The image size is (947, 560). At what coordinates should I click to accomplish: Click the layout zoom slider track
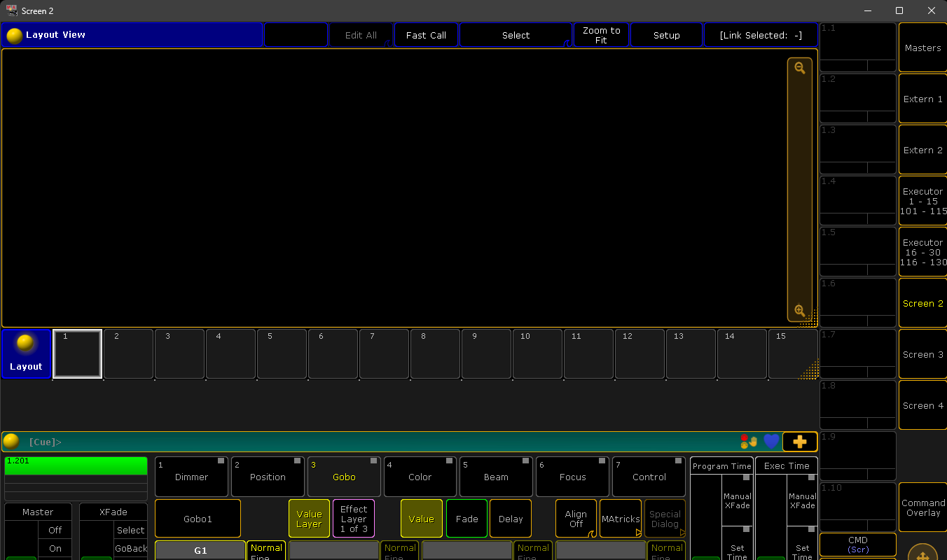(x=800, y=189)
